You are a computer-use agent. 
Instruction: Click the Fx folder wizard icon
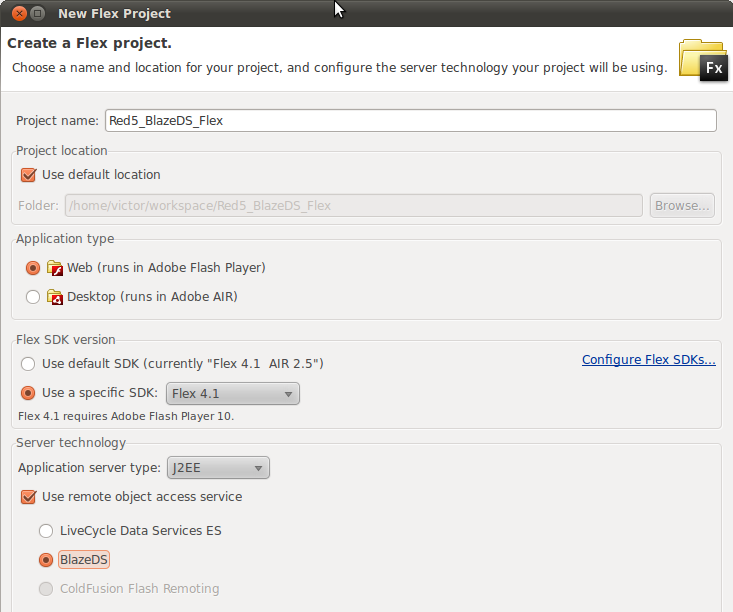pyautogui.click(x=703, y=60)
